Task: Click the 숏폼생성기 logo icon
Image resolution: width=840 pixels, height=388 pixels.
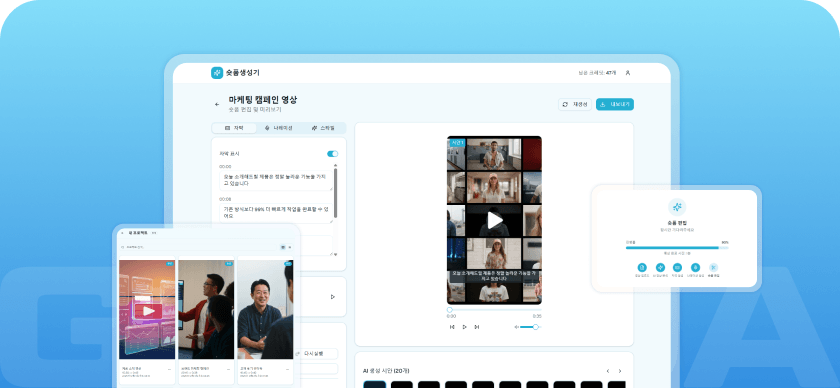Action: 217,73
